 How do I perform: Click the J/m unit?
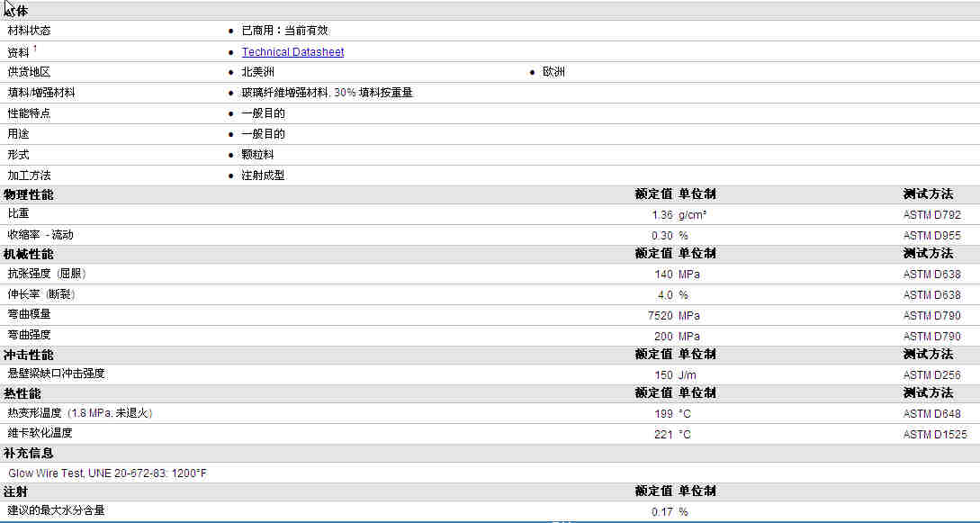click(687, 375)
